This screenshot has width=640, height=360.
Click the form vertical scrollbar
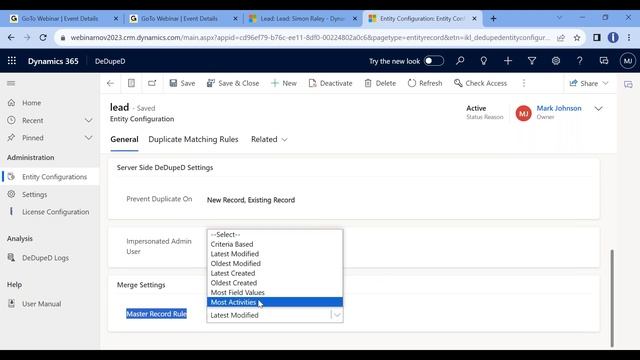point(611,298)
